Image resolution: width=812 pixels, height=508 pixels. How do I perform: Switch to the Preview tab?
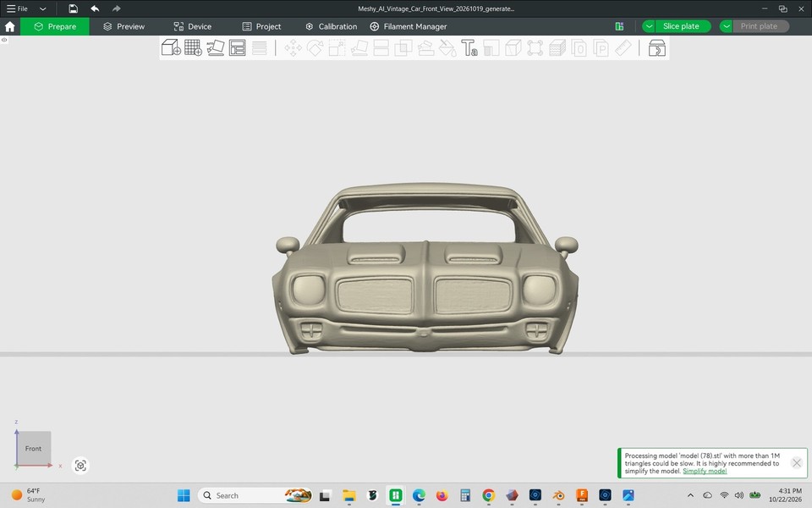123,26
